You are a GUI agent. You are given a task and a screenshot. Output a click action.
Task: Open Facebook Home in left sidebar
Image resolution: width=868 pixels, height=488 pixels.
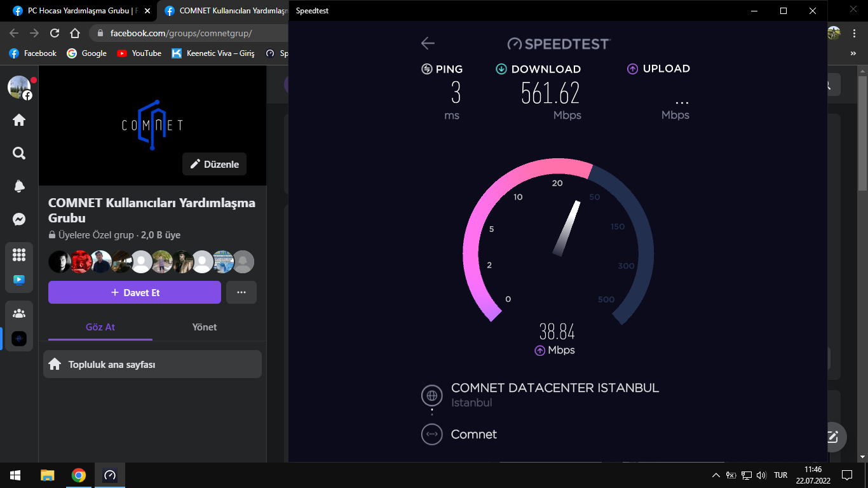[19, 120]
